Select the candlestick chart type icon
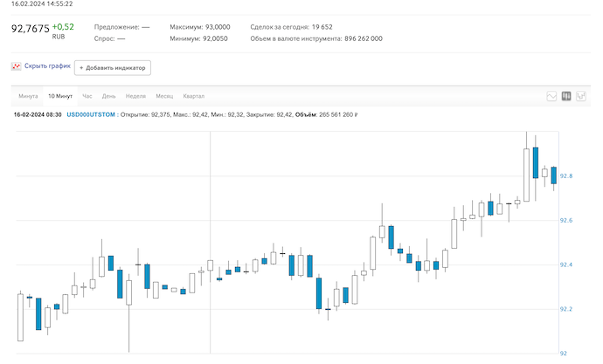The height and width of the screenshot is (364, 603). click(566, 96)
